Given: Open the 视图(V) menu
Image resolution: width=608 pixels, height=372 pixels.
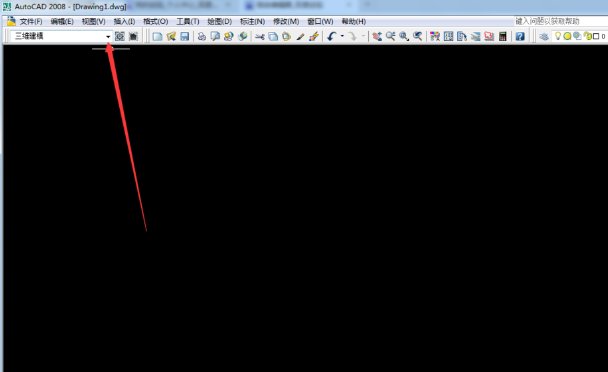Looking at the screenshot, I should (x=93, y=21).
